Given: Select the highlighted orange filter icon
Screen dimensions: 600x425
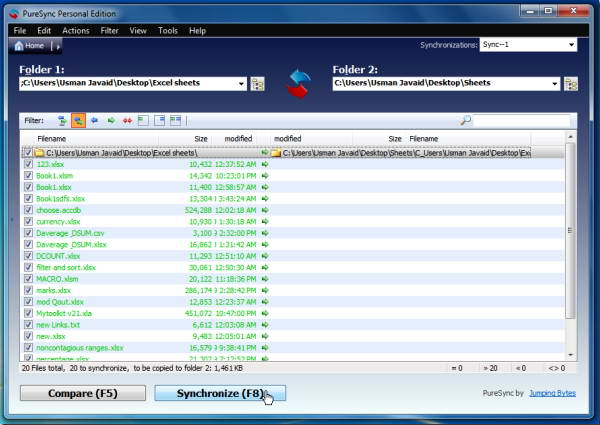Looking at the screenshot, I should [78, 120].
